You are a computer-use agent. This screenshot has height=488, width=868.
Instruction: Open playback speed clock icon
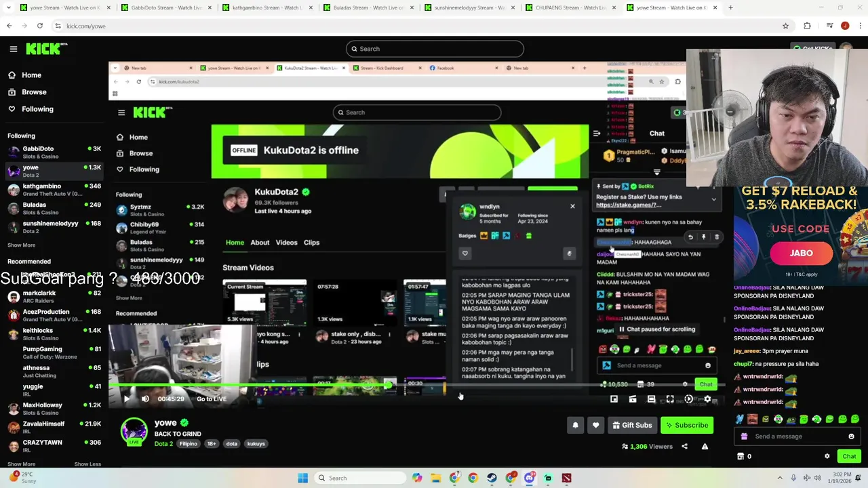click(x=689, y=399)
